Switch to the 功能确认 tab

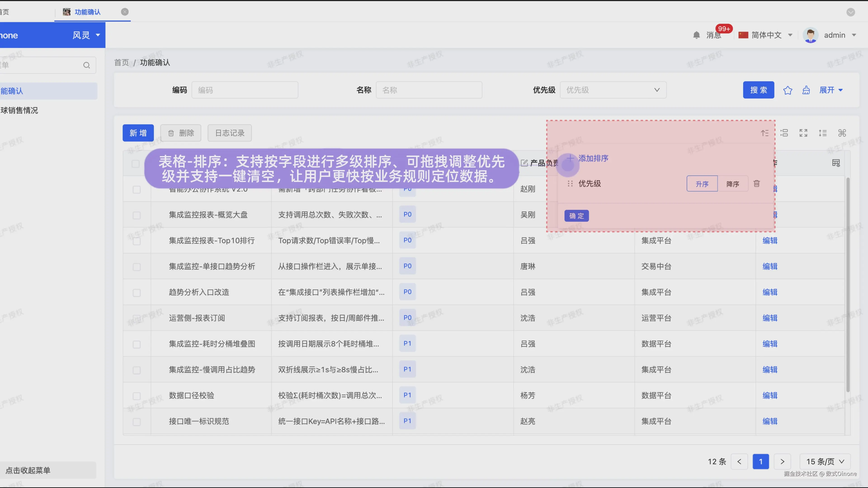(87, 12)
